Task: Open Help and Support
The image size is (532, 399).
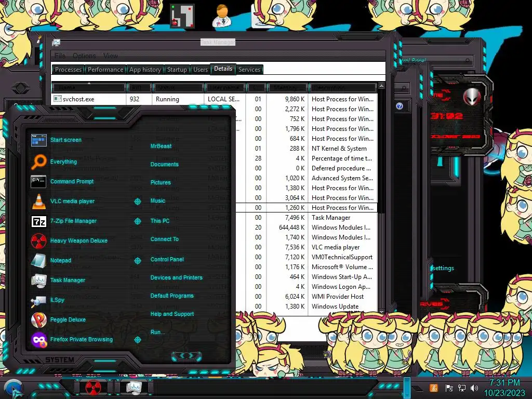Action: coord(172,314)
